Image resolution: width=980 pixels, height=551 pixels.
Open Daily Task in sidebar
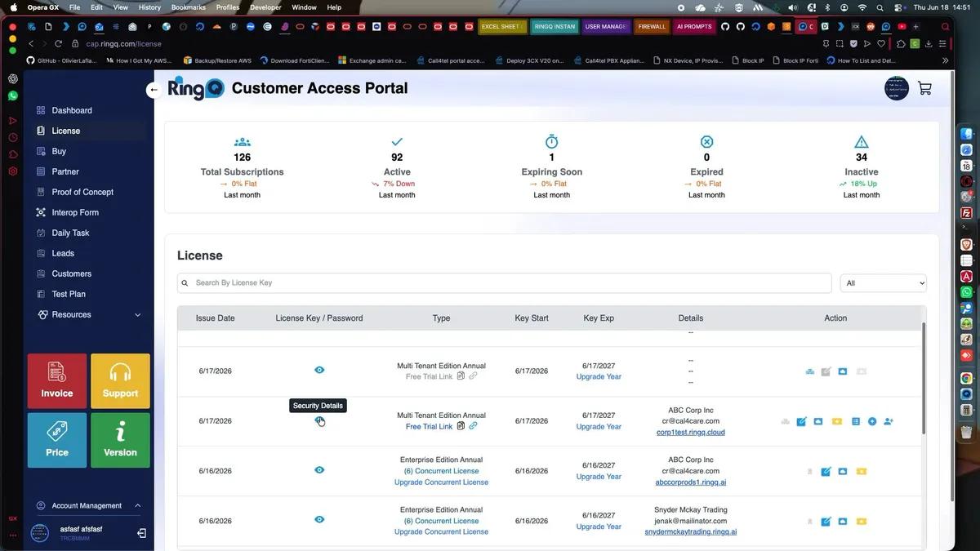(x=70, y=233)
